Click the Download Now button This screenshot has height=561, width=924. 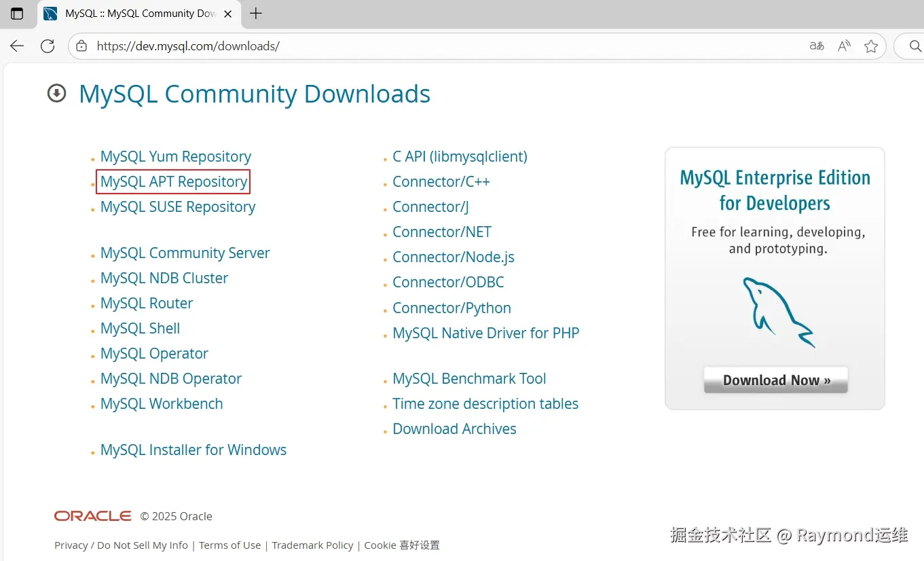point(776,380)
